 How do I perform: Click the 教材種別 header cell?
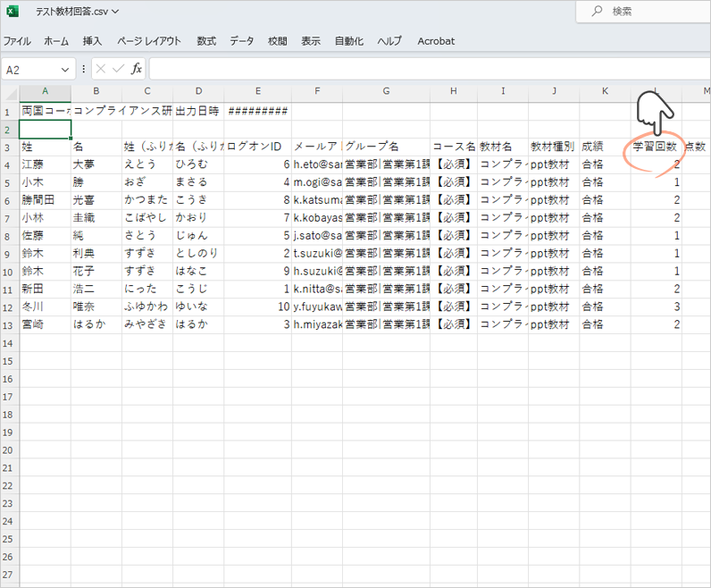pos(554,147)
